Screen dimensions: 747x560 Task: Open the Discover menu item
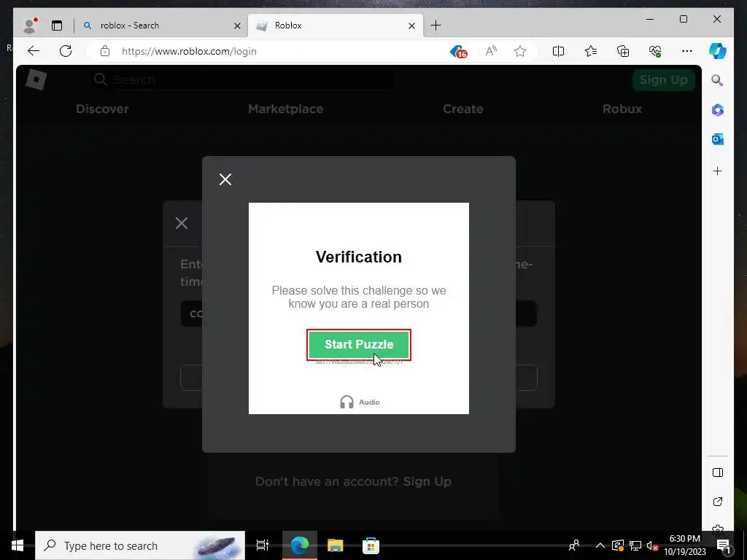[x=102, y=109]
